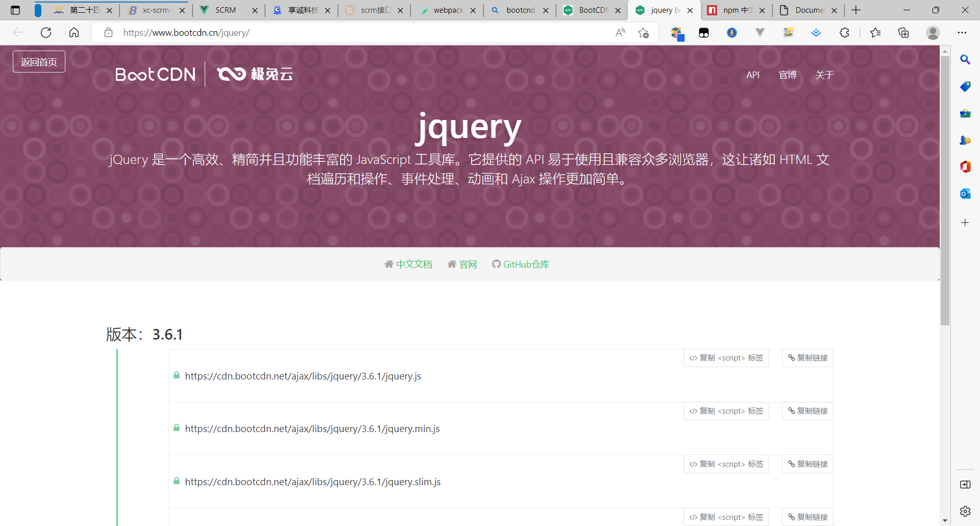Viewport: 980px width, 526px height.
Task: Copy link for jquery.js
Action: pyautogui.click(x=807, y=358)
